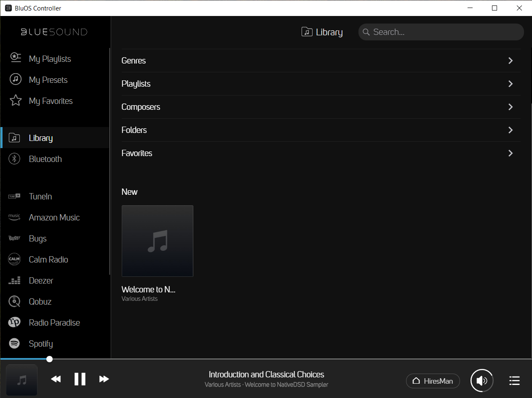Go to My Playlists
The height and width of the screenshot is (398, 532).
pos(50,59)
